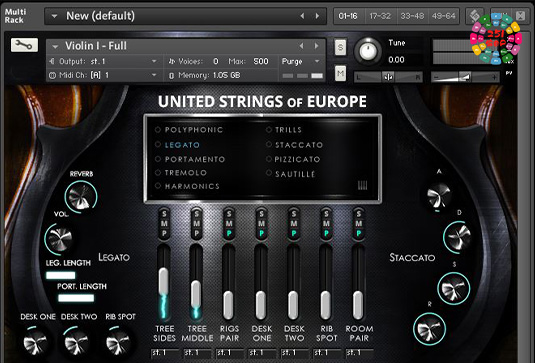Open instrument edit mode with the wrench icon
The image size is (535, 363).
click(x=24, y=45)
